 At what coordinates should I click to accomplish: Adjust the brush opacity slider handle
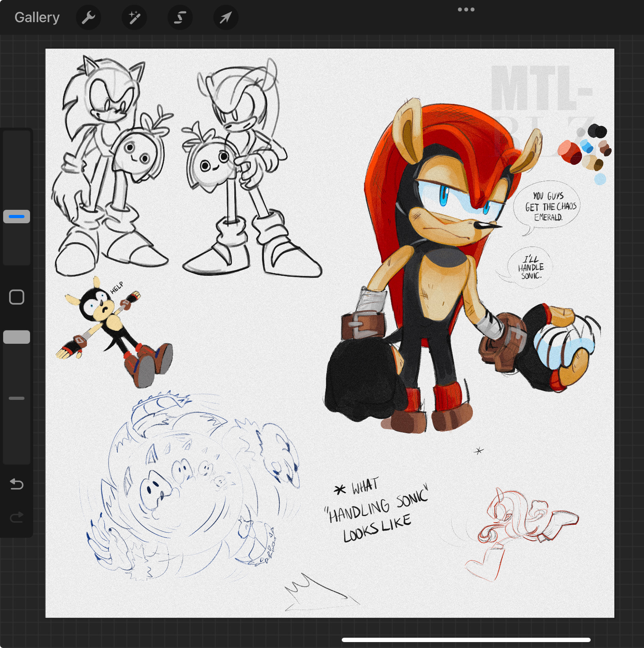pos(17,337)
